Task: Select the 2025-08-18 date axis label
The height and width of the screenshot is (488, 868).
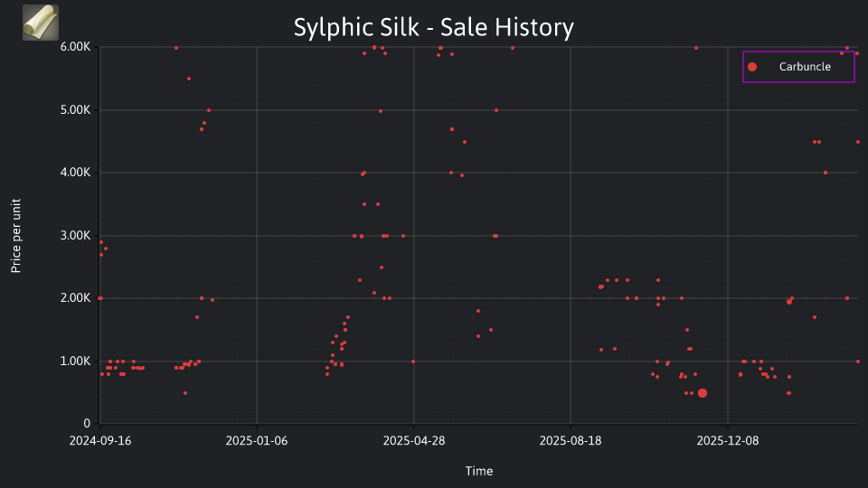Action: [x=571, y=441]
